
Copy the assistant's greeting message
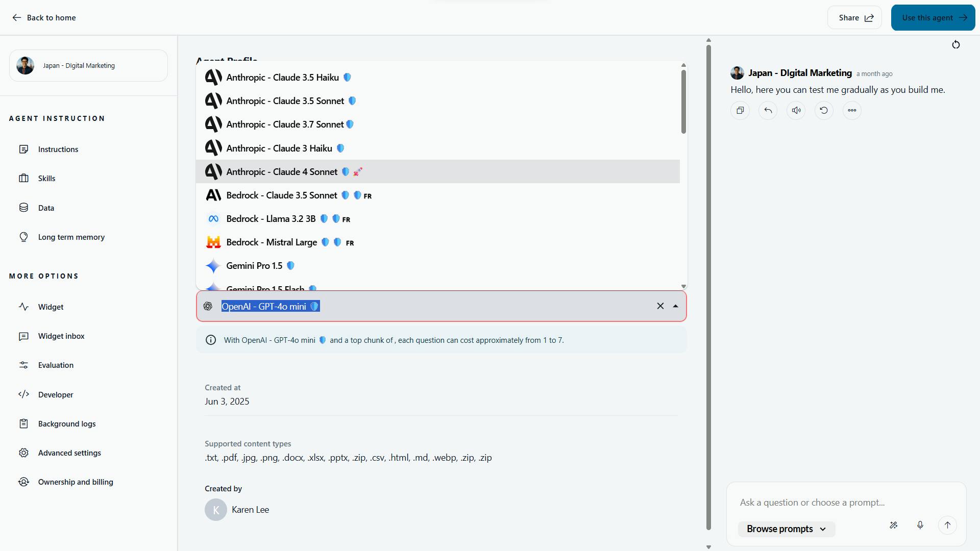click(x=740, y=110)
